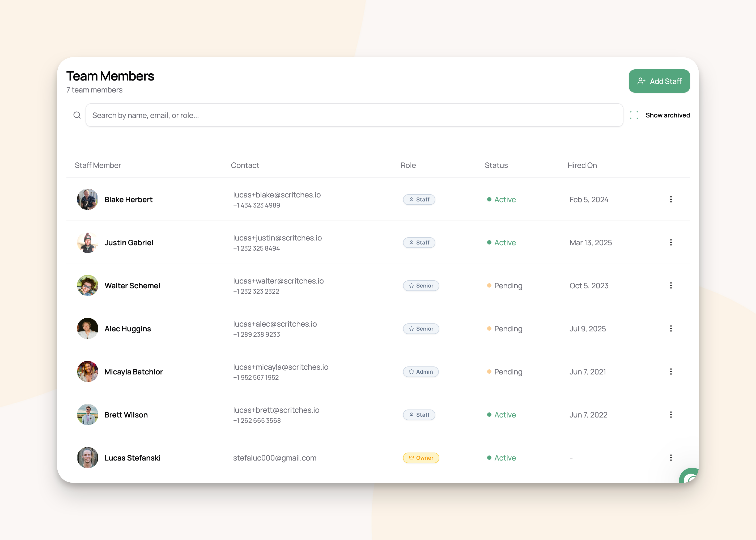The height and width of the screenshot is (540, 756).
Task: Click email lucas+micayla@scritches.io
Action: [281, 367]
